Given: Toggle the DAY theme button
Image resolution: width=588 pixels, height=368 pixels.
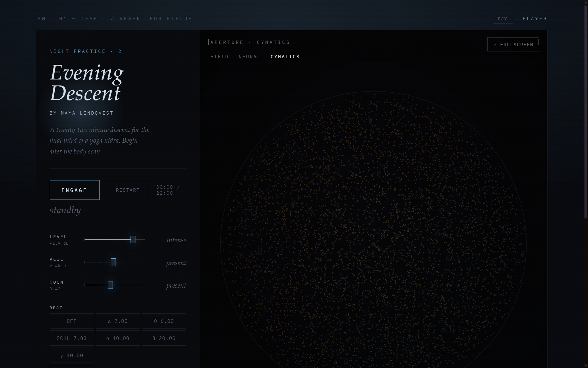Looking at the screenshot, I should (x=503, y=19).
